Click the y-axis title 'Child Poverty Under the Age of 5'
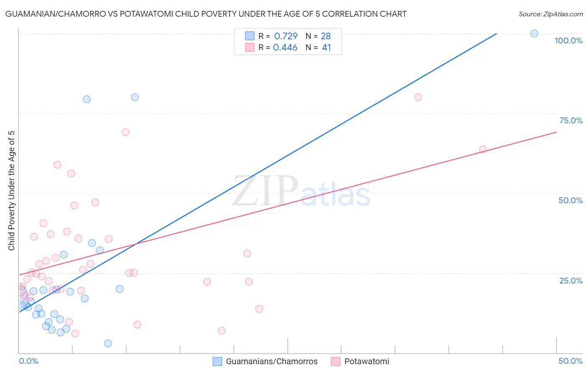Screen dimensions: 588x373 point(12,191)
